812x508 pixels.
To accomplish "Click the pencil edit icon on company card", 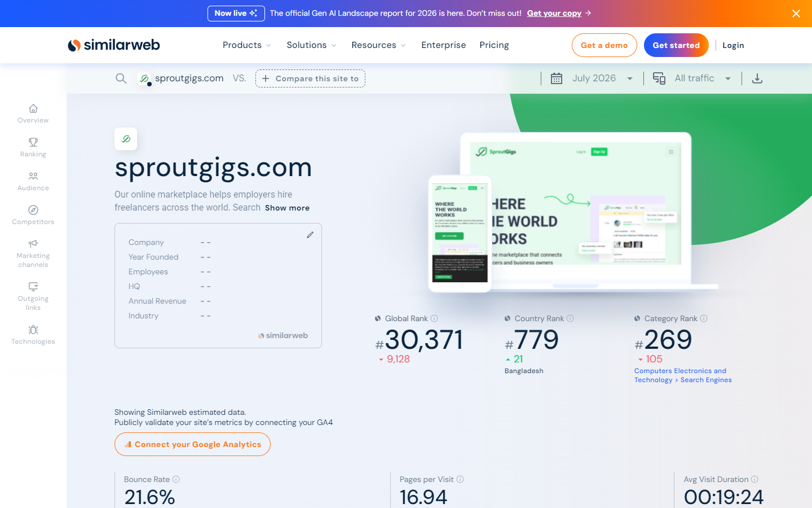I will (310, 235).
